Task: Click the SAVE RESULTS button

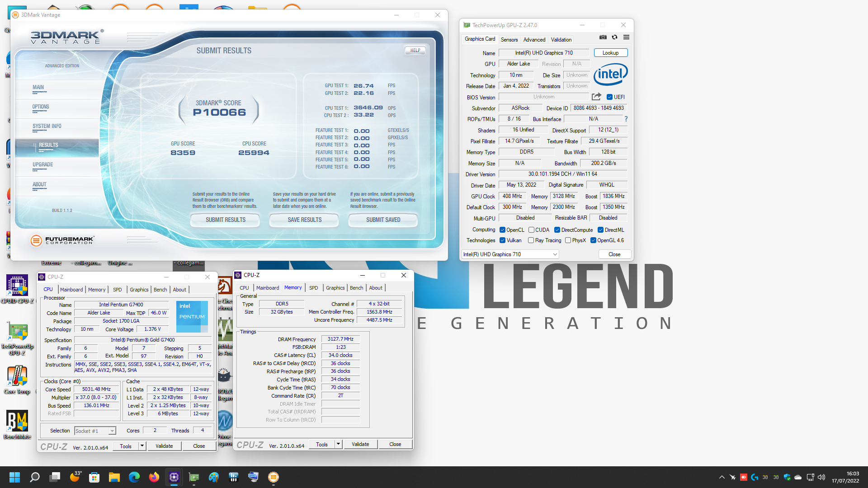Action: pos(304,220)
